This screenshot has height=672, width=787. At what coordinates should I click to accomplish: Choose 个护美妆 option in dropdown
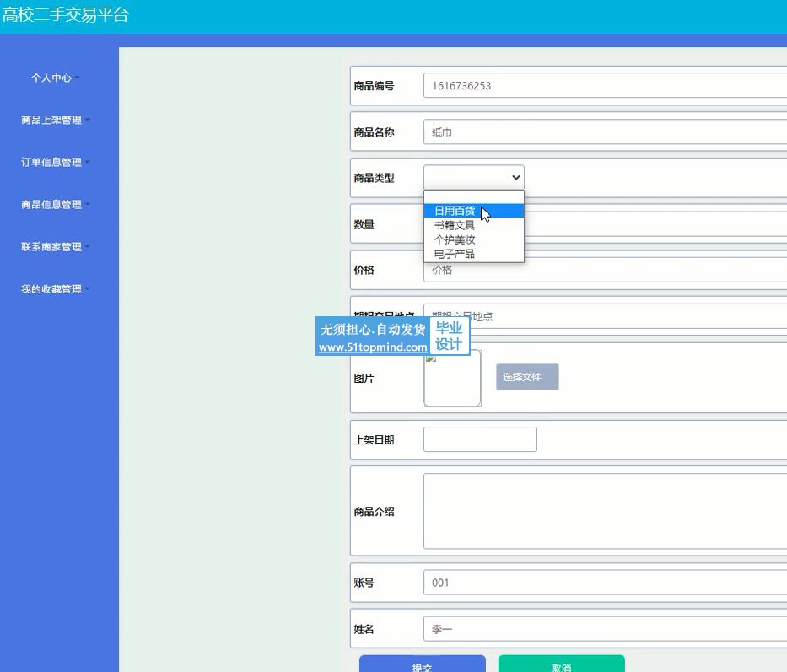(x=474, y=240)
